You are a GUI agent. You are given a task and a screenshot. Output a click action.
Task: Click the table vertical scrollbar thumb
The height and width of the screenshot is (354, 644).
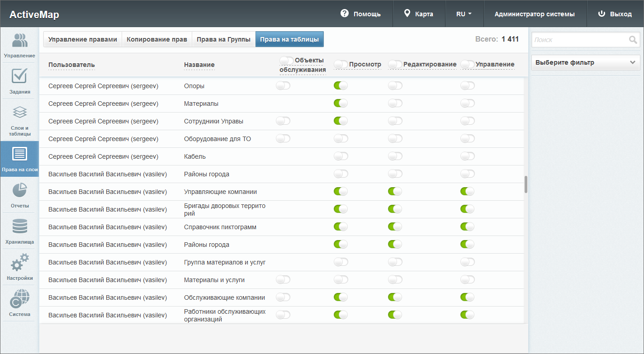pyautogui.click(x=526, y=184)
